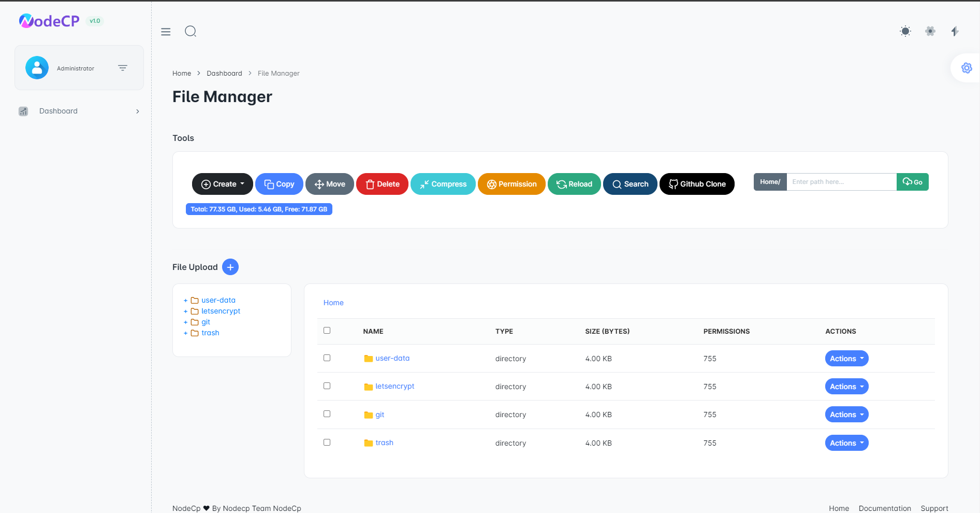Open the letsencrypt folder link in table
This screenshot has height=513, width=980.
[x=394, y=387]
